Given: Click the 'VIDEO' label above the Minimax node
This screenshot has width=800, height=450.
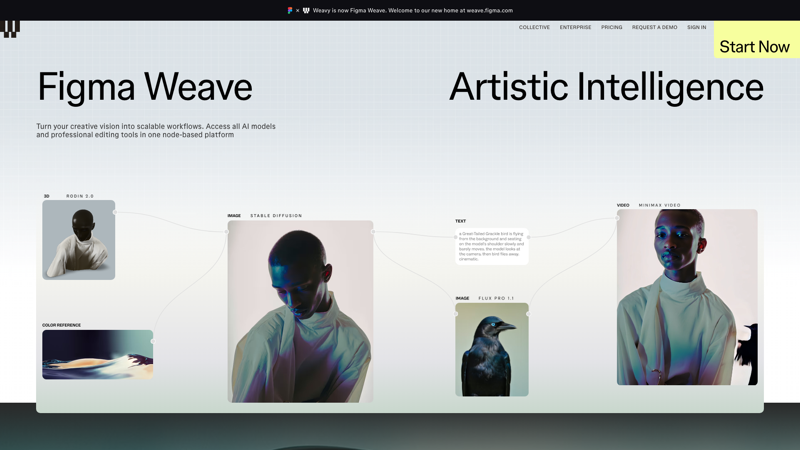Looking at the screenshot, I should (623, 205).
